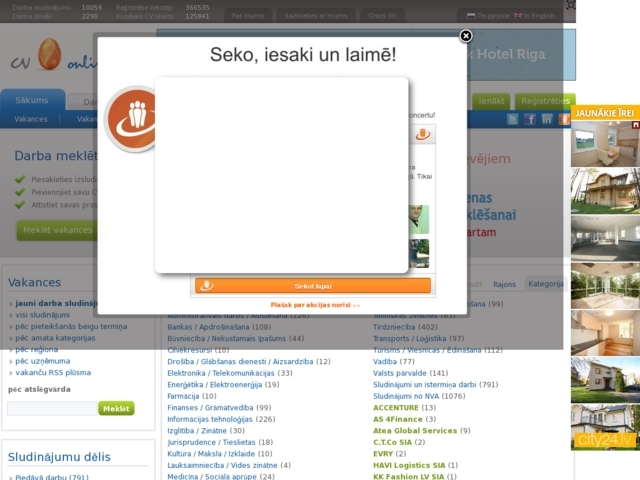Click the green Meklēt button
The image size is (640, 480).
[x=116, y=408]
